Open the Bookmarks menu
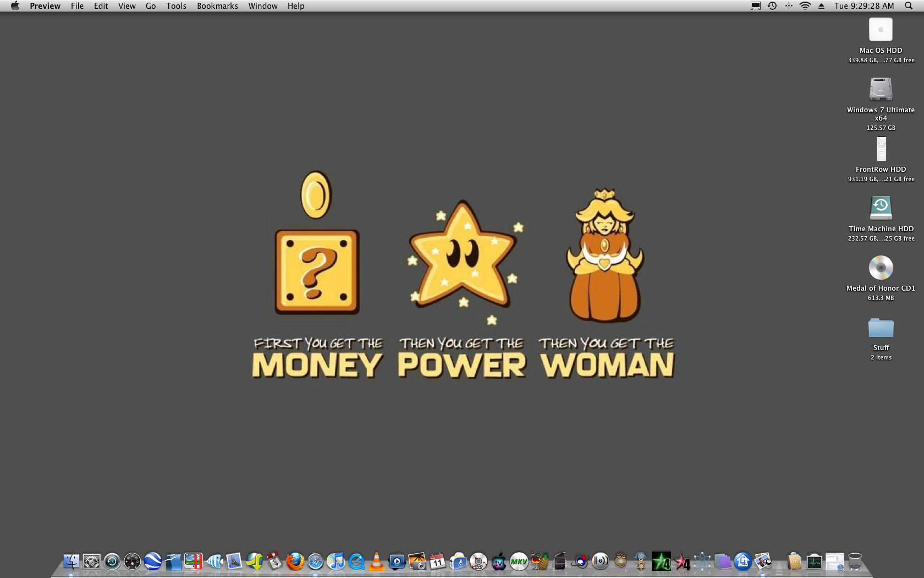924x578 pixels. (x=217, y=6)
